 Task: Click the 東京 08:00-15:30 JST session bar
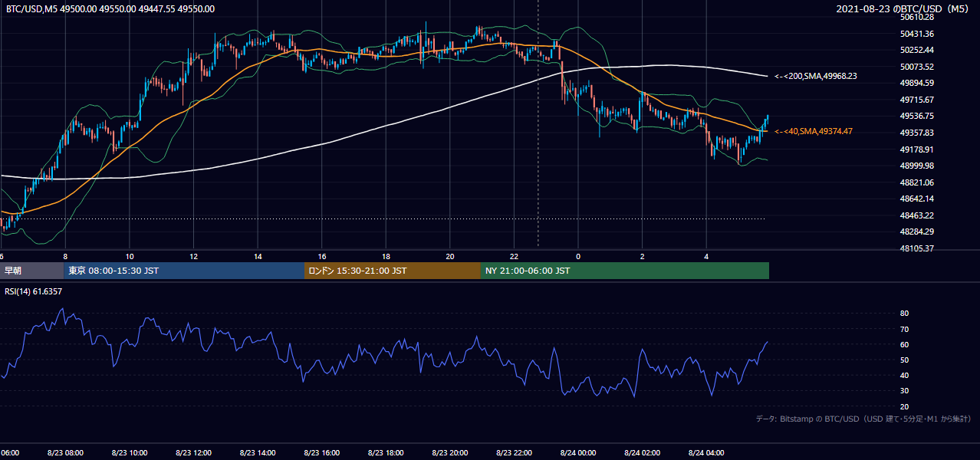tap(184, 271)
